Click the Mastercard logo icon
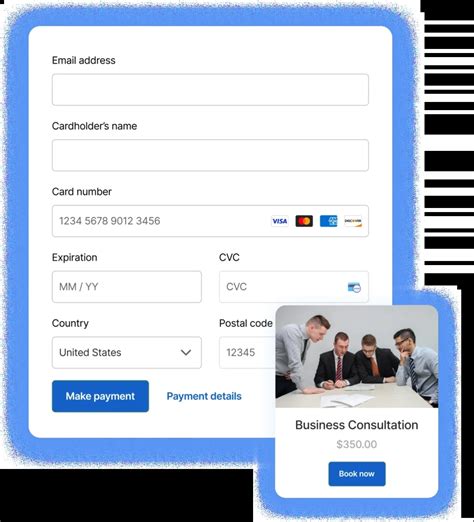This screenshot has width=474, height=522. (x=304, y=221)
